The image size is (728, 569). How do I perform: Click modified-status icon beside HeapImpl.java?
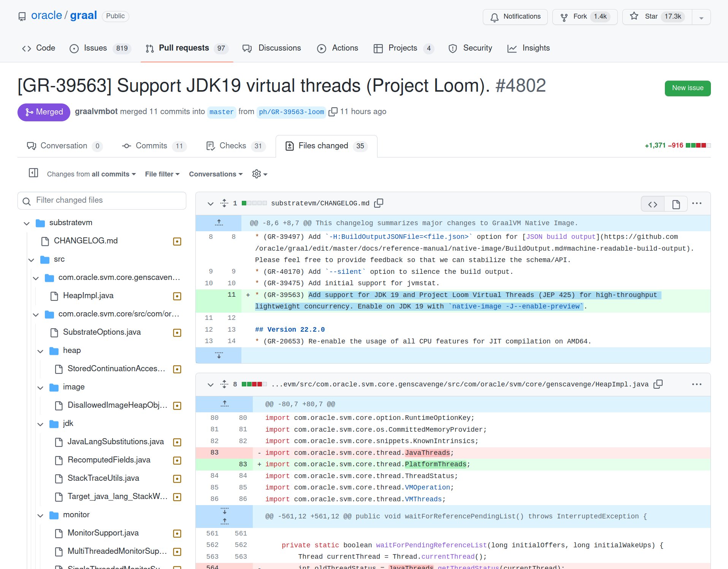[177, 296]
